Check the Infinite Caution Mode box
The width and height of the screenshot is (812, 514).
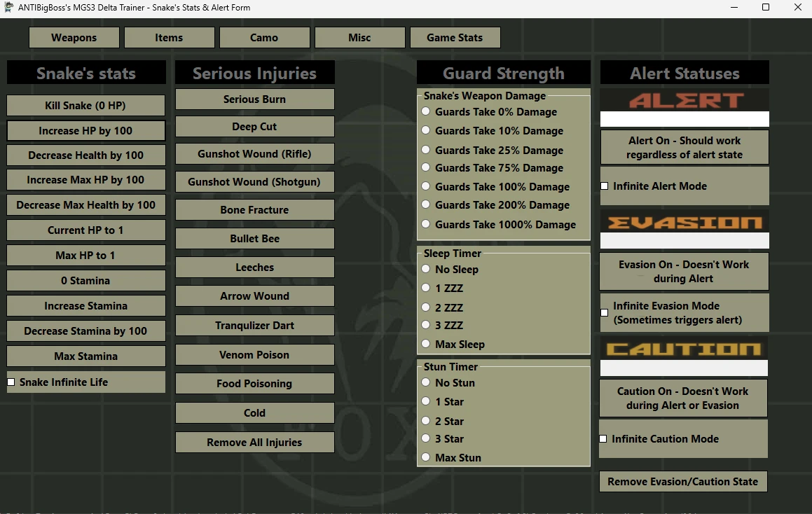pyautogui.click(x=603, y=439)
